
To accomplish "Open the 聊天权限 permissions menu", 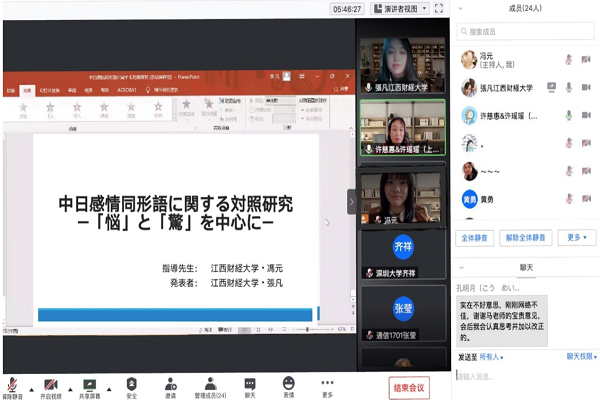I will coord(580,356).
